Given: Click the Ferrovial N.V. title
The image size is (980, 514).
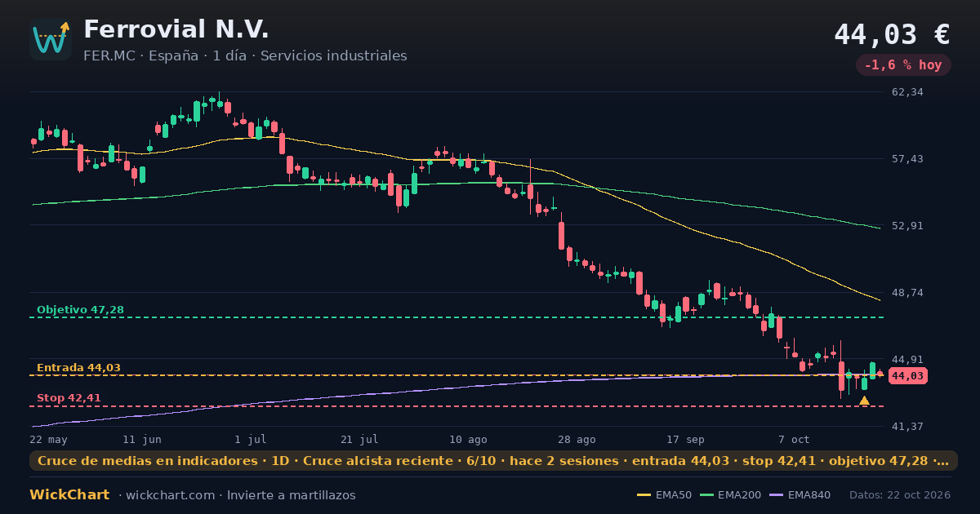Looking at the screenshot, I should [176, 29].
